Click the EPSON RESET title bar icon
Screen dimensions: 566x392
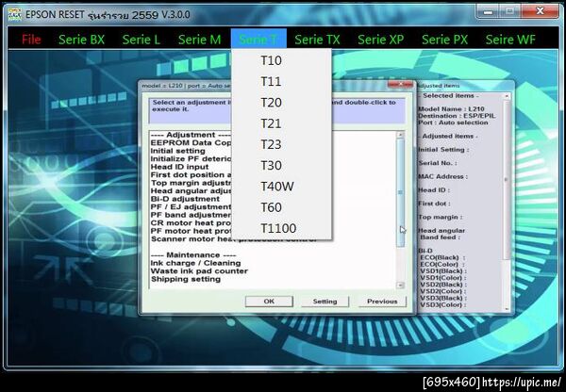15,15
